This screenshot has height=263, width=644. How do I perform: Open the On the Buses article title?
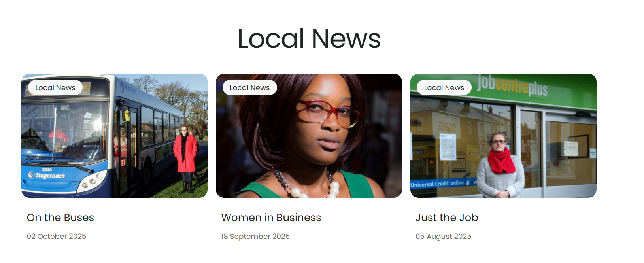click(60, 218)
